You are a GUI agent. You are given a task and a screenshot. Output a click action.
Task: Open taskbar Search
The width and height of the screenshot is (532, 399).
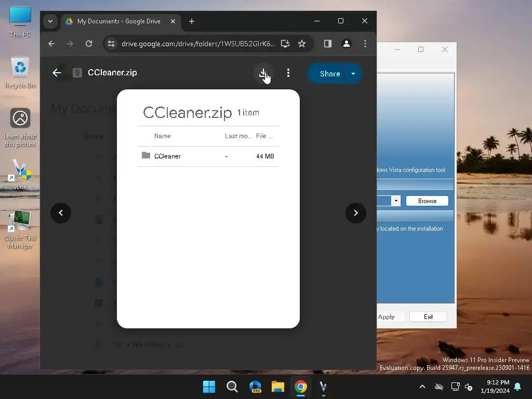[x=232, y=387]
